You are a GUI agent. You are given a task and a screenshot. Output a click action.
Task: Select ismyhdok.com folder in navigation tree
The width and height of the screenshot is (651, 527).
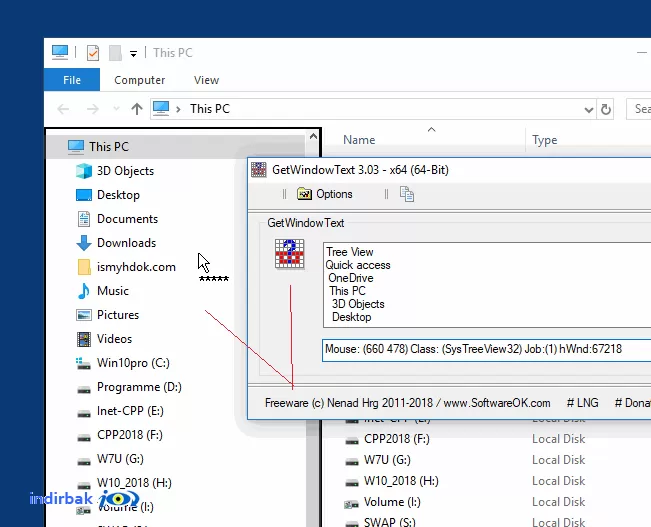(x=136, y=267)
